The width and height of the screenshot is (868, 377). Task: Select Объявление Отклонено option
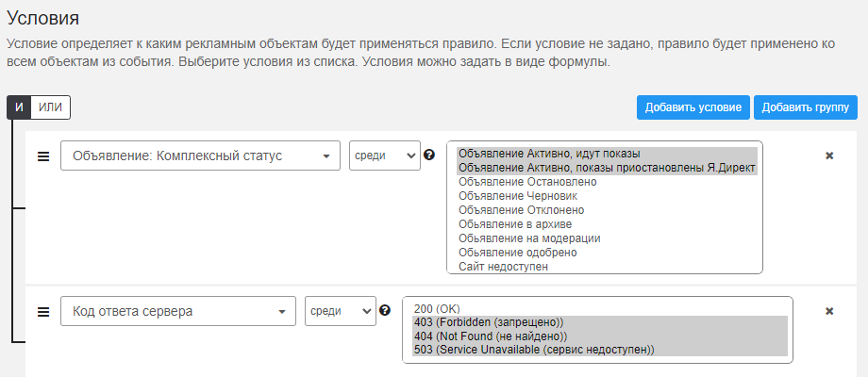pyautogui.click(x=607, y=210)
